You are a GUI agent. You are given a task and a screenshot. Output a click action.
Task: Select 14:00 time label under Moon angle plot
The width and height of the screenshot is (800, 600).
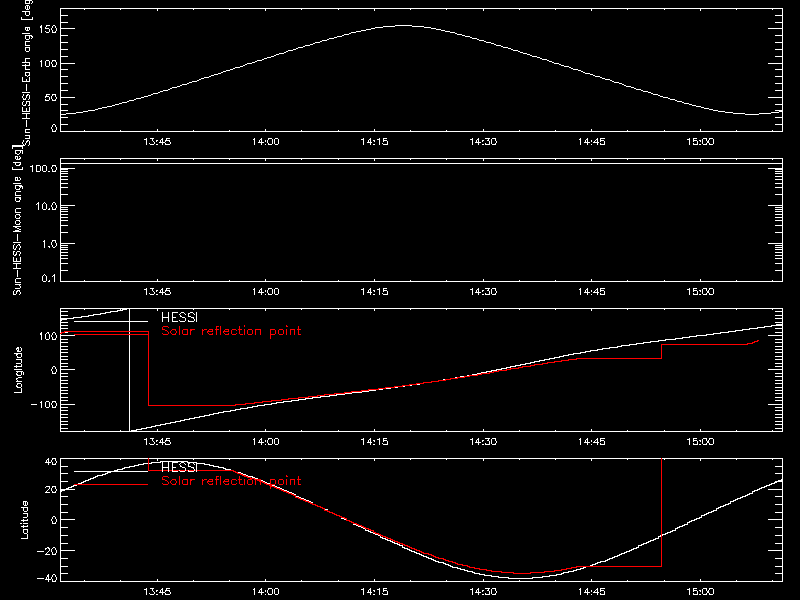(x=266, y=291)
